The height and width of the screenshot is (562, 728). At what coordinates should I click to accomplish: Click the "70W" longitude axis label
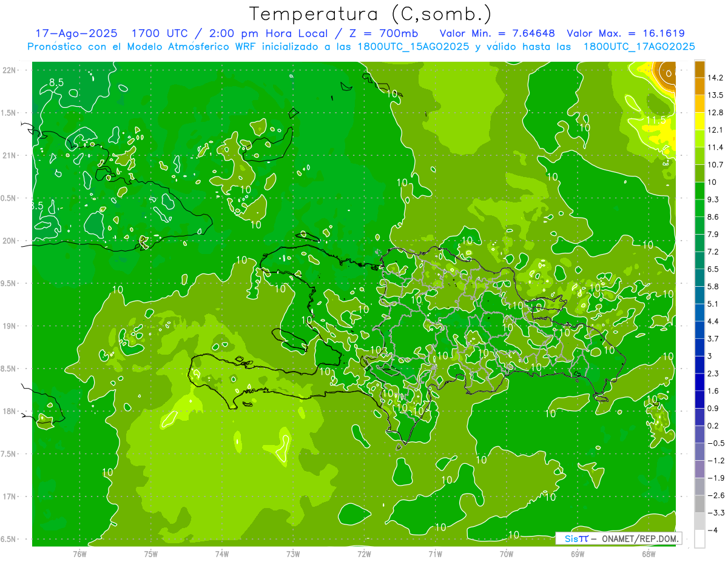[x=507, y=554]
